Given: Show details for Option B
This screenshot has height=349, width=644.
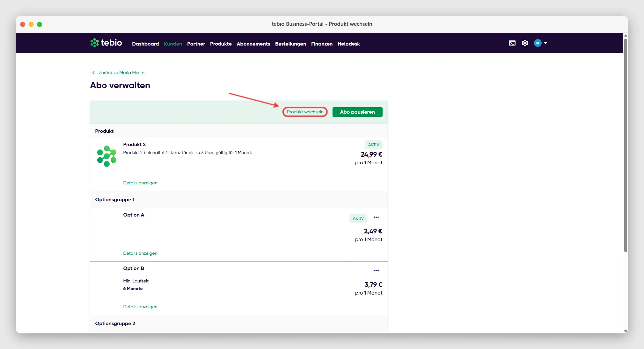Looking at the screenshot, I should [140, 307].
